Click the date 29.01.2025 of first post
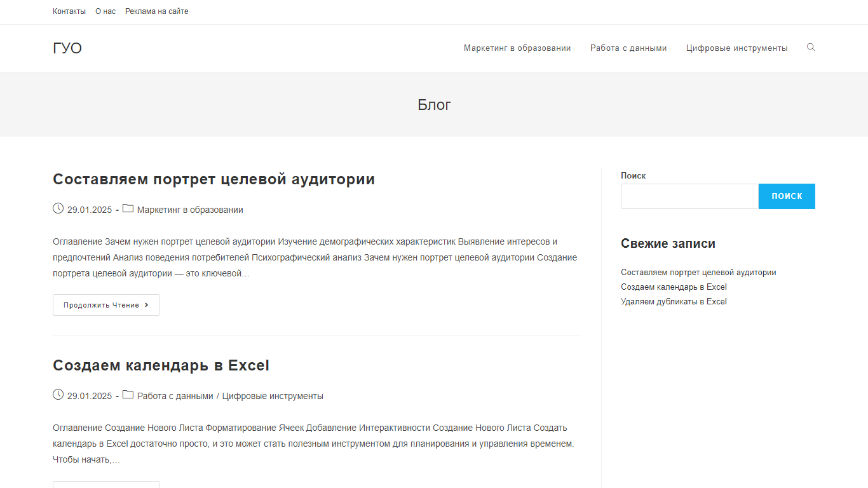Viewport: 868px width, 488px height. tap(90, 210)
